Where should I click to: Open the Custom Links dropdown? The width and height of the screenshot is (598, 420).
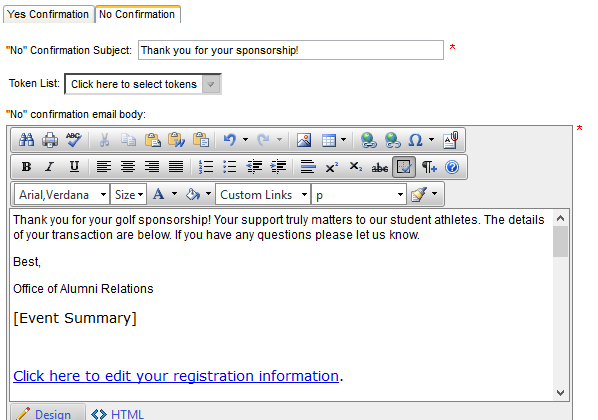click(x=263, y=195)
